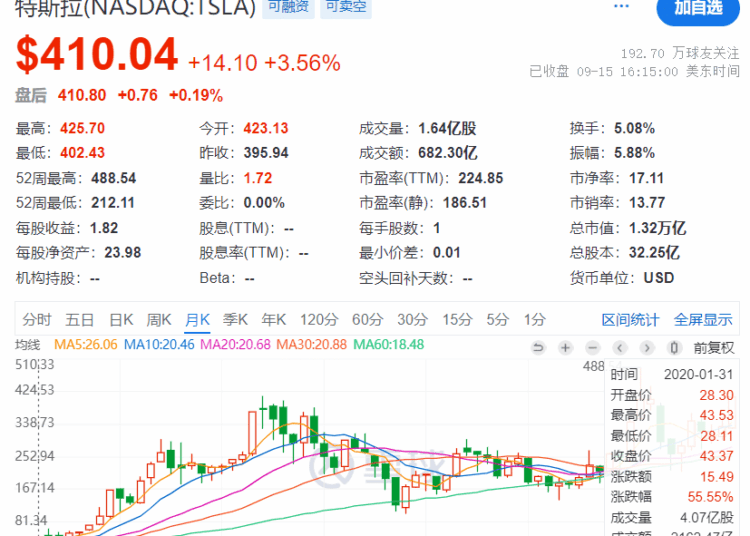Click the 52周最高 488.54 value

click(x=114, y=178)
